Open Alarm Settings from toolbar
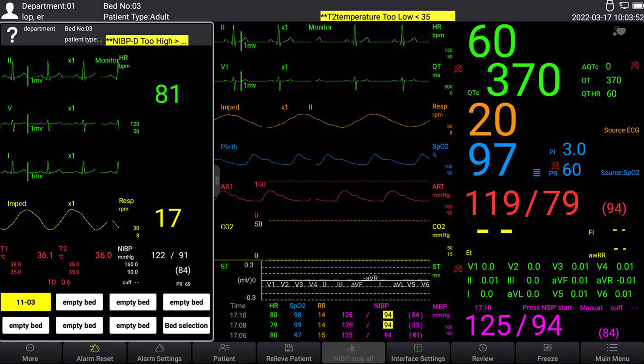This screenshot has width=644, height=364. 159,352
